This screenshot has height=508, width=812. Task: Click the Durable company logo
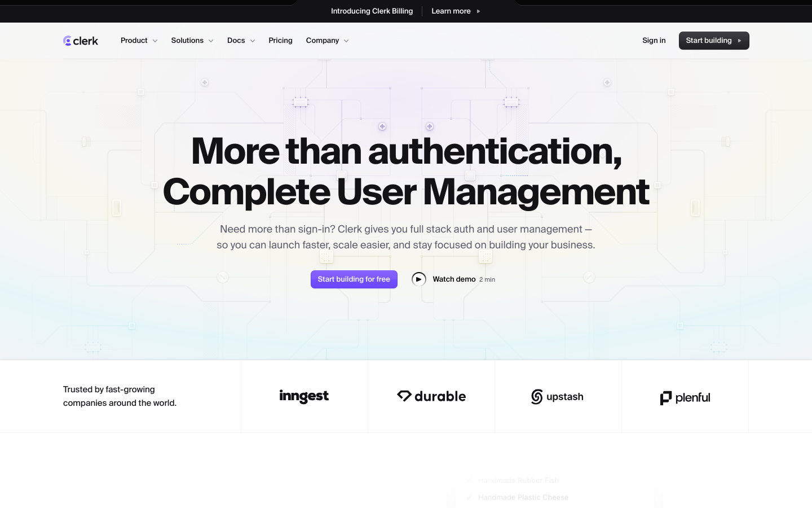pos(431,396)
